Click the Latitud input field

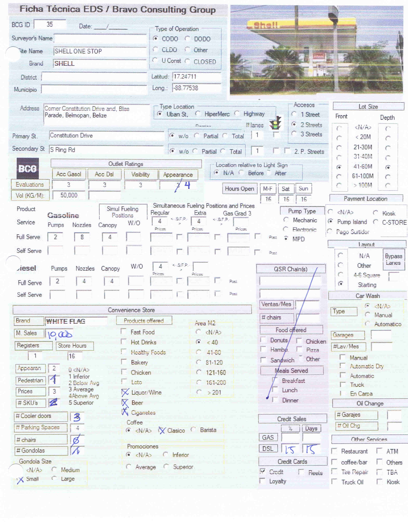(x=197, y=77)
